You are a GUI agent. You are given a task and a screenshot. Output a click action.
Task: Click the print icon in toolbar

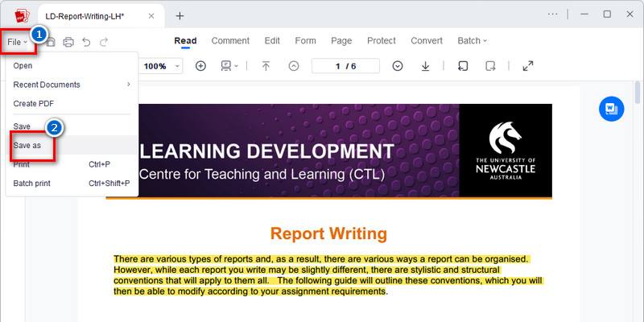tap(68, 42)
